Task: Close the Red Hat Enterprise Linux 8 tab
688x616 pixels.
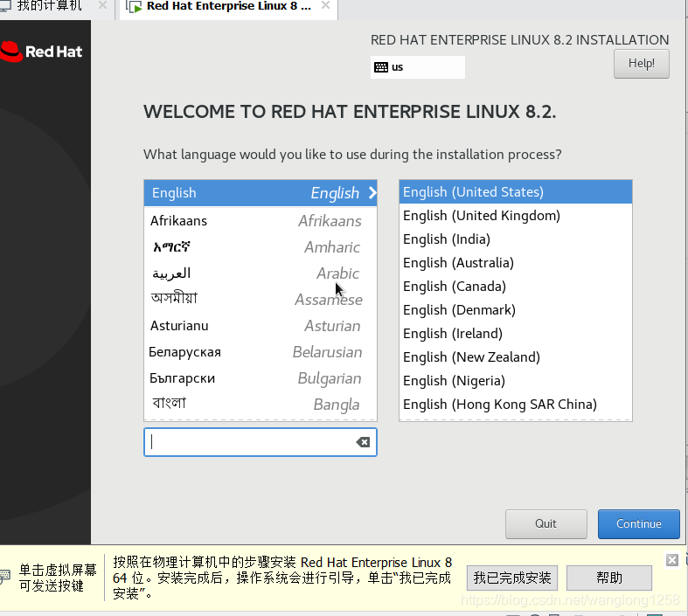Action: (x=325, y=5)
